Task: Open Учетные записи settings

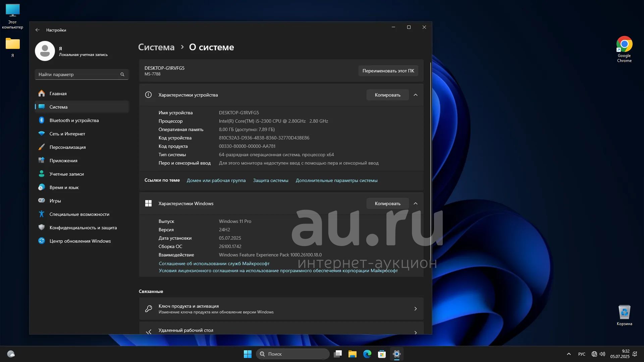Action: (82, 174)
